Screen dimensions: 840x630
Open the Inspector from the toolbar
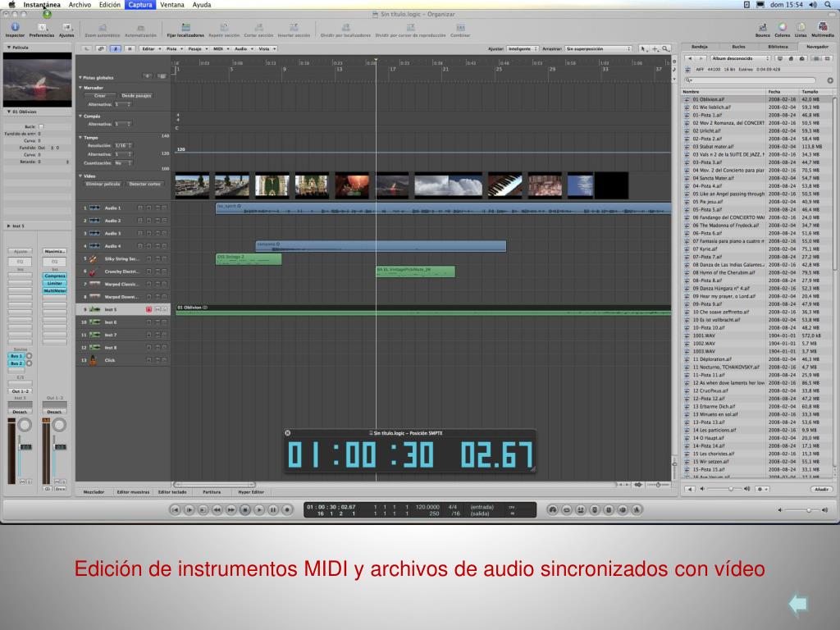tap(15, 29)
